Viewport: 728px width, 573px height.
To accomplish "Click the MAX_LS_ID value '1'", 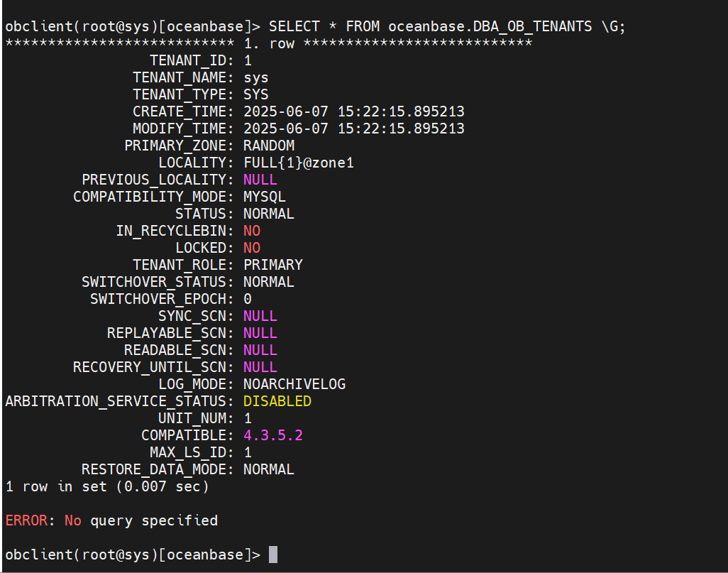I will 248,452.
